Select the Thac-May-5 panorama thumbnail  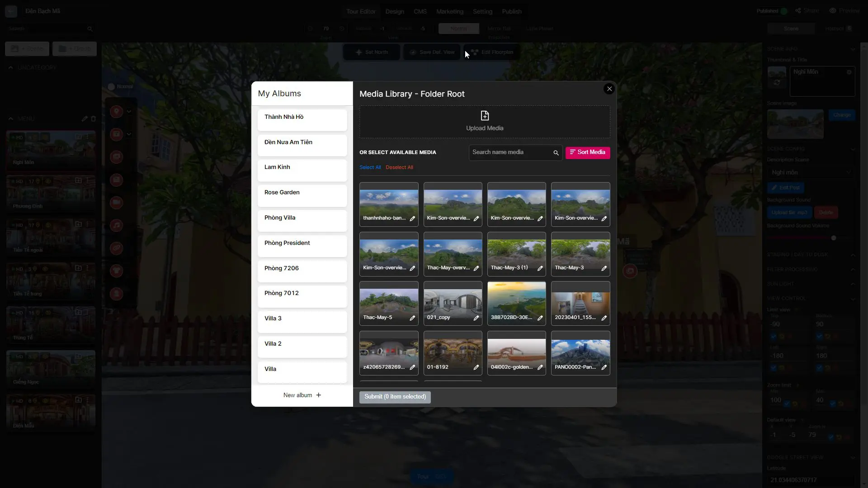tap(389, 299)
